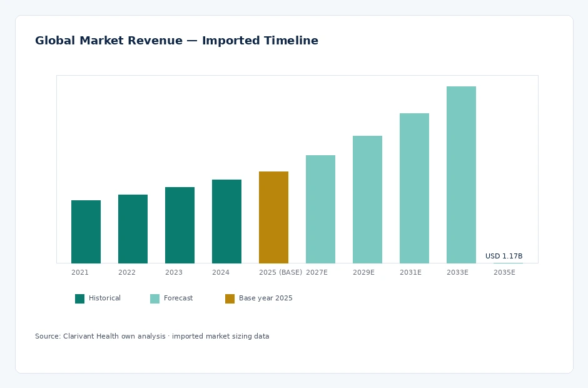This screenshot has width=588, height=388.
Task: Select the tallest 2033E forecast bar
Action: (x=461, y=175)
